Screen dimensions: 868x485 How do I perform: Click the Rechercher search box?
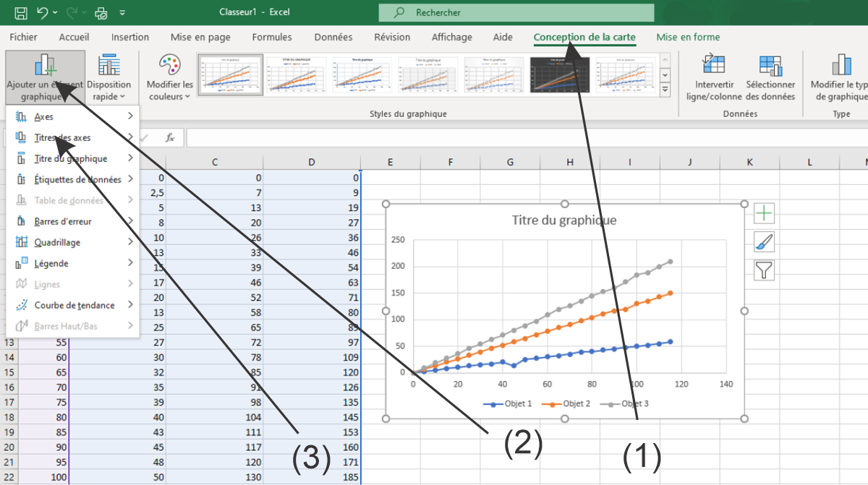[516, 13]
